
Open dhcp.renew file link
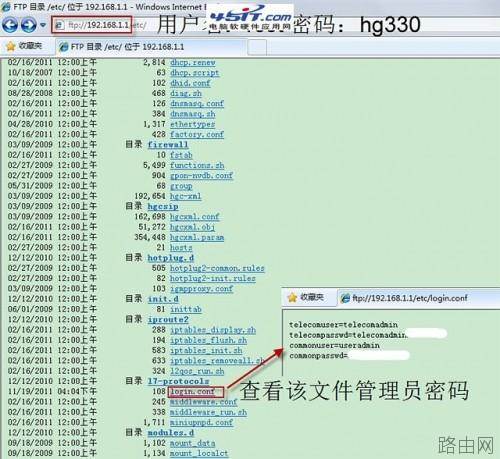coord(193,62)
